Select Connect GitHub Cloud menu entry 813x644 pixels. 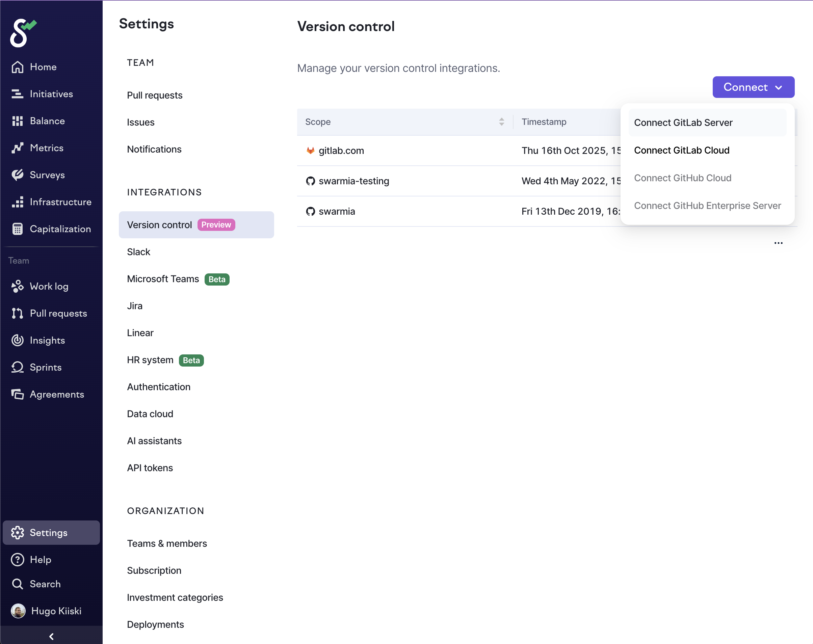point(682,178)
